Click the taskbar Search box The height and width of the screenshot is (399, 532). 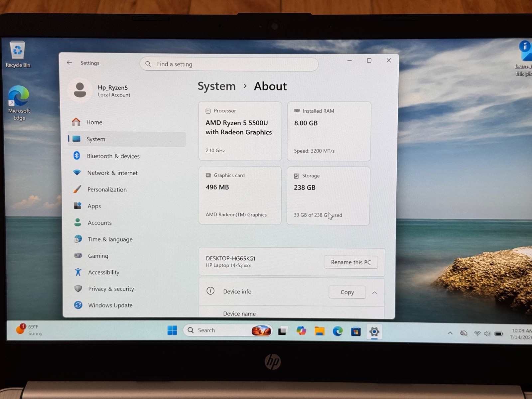(x=228, y=330)
